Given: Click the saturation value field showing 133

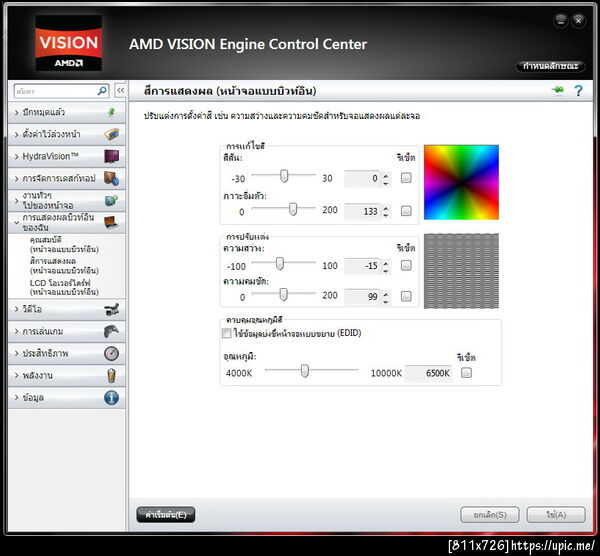Looking at the screenshot, I should point(362,211).
